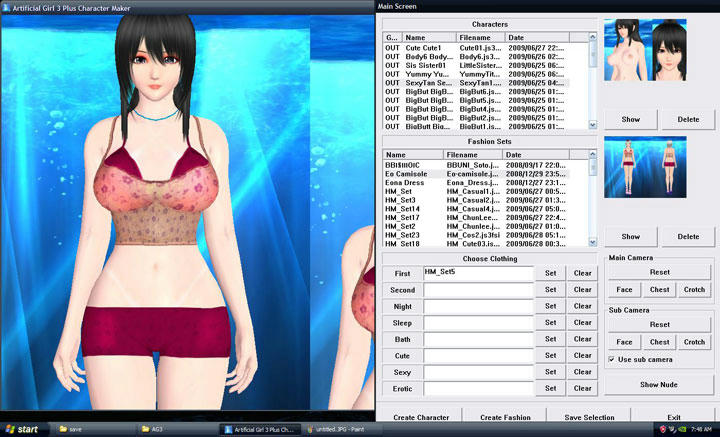This screenshot has width=720, height=437.
Task: Select the 'Eo Camisole' fashion set
Action: click(476, 174)
